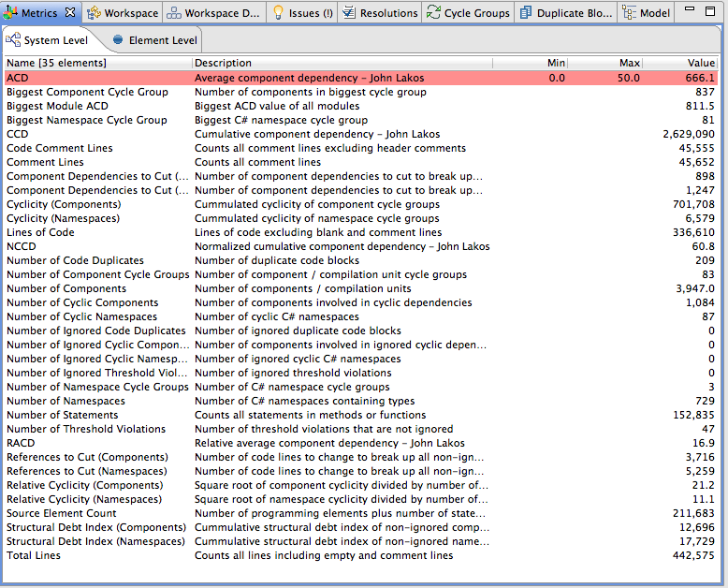Select the Code Comment Lines row
Viewport: 728px width, 588px height.
tap(361, 148)
